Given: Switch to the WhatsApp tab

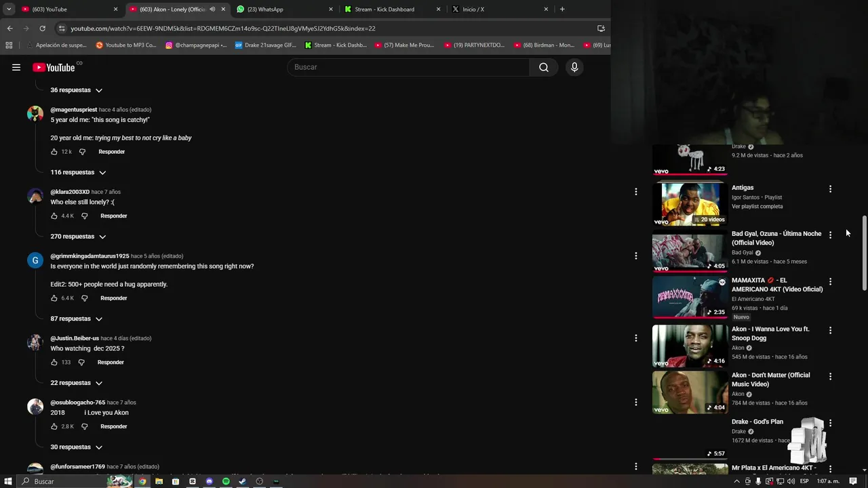Looking at the screenshot, I should 285,9.
